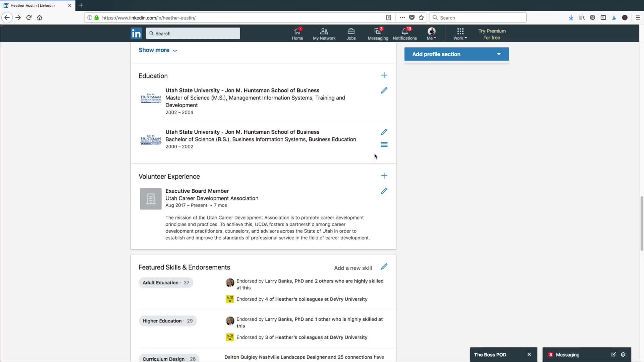Open Firefox hamburger menu
The height and width of the screenshot is (362, 644).
(638, 18)
